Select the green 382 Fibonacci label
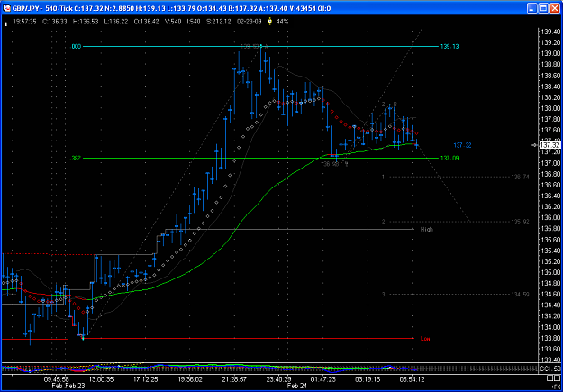Viewport: 563px width, 392px height. coord(77,158)
